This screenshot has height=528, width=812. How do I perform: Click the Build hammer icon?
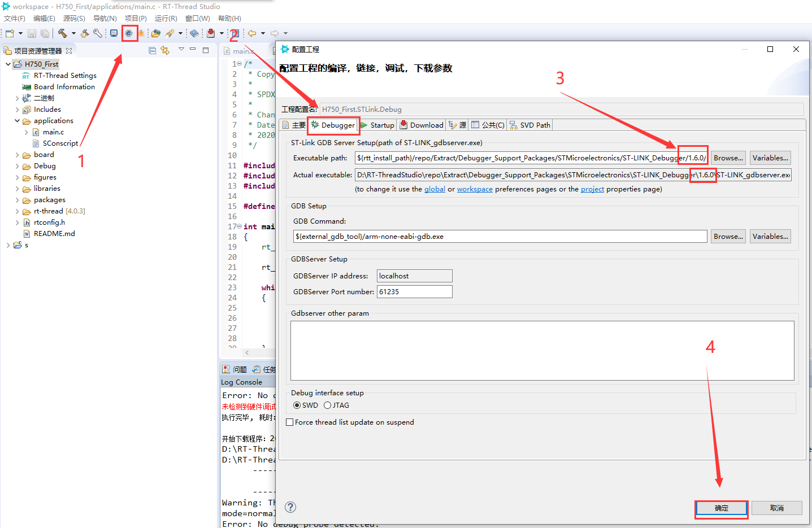click(x=62, y=33)
